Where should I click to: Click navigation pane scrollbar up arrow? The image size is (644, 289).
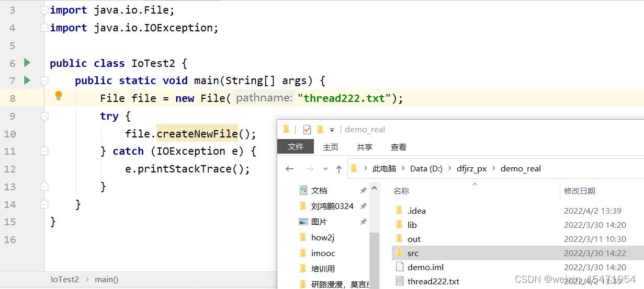point(374,188)
